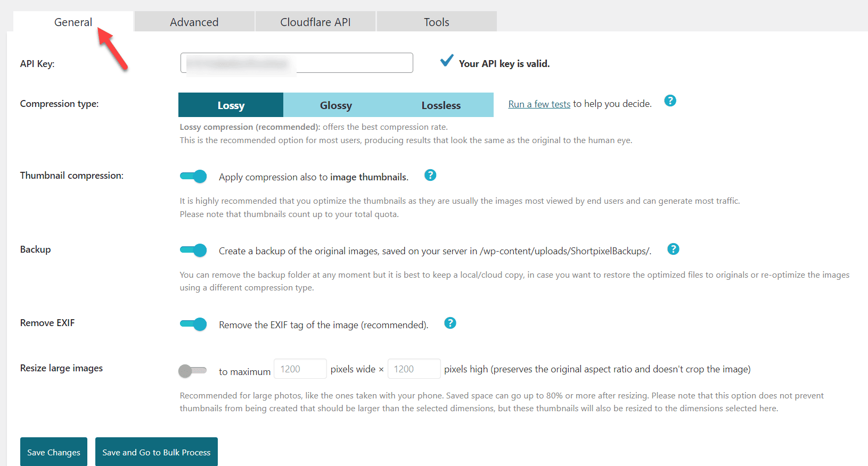The image size is (868, 466).
Task: Focus the API Key input field
Action: click(x=297, y=63)
